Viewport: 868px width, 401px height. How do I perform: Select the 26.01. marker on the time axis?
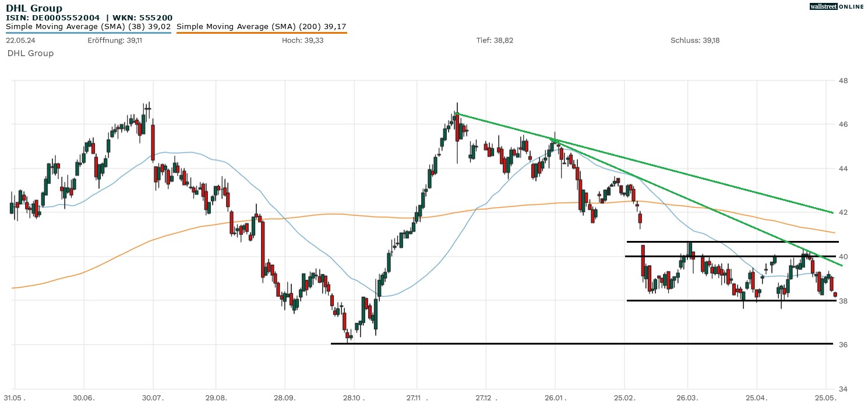click(x=555, y=398)
